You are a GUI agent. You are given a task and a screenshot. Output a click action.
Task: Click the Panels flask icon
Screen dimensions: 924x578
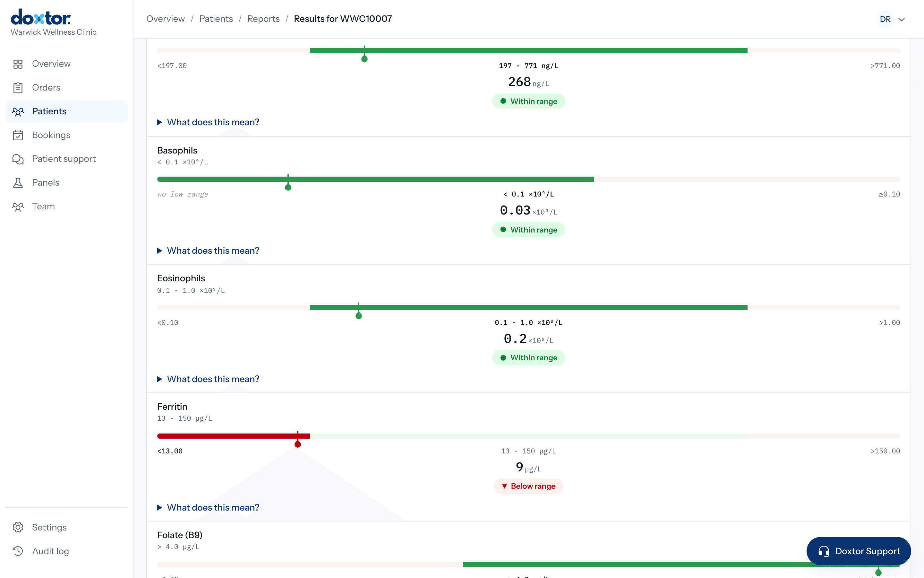pos(18,182)
